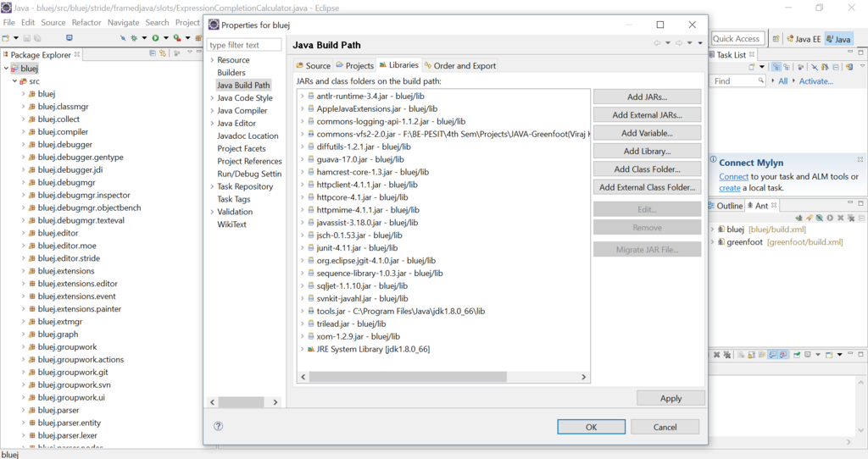868x459 pixels.
Task: Switch to Order and Export tab
Action: coord(460,65)
